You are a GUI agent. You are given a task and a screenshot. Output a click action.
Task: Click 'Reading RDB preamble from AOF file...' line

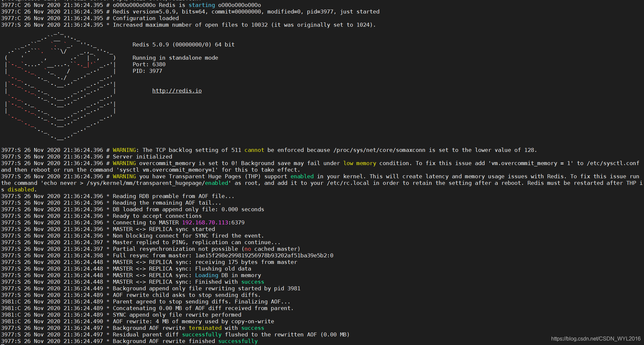tap(118, 196)
